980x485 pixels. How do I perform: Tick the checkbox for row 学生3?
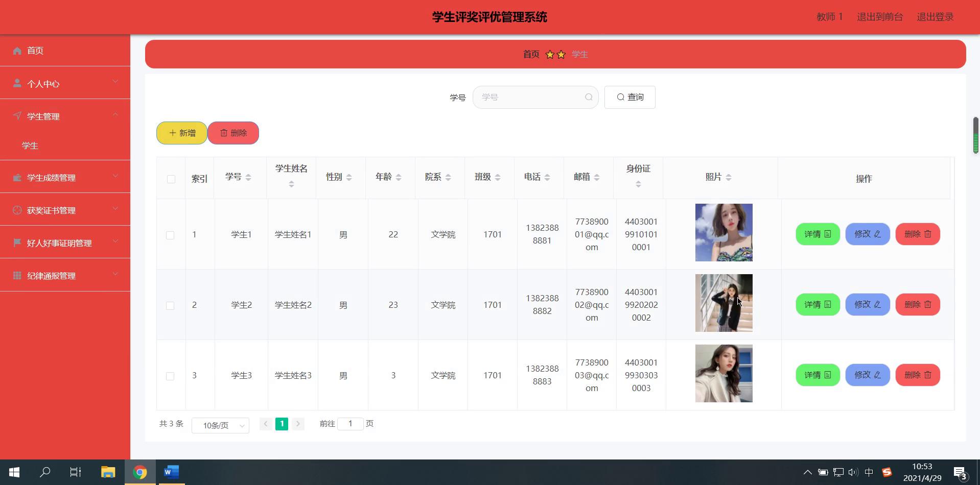tap(170, 376)
